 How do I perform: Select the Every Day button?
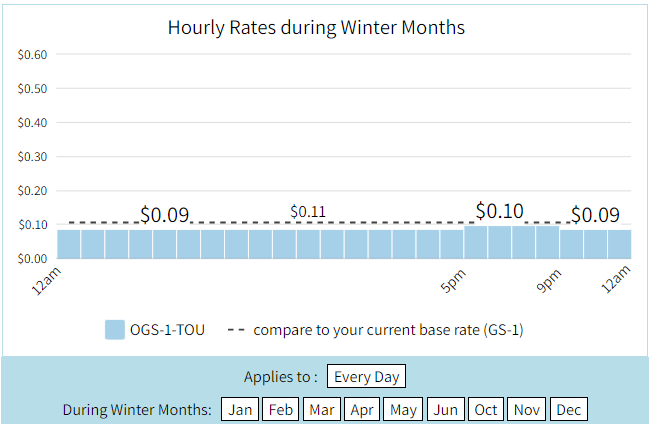(x=366, y=376)
